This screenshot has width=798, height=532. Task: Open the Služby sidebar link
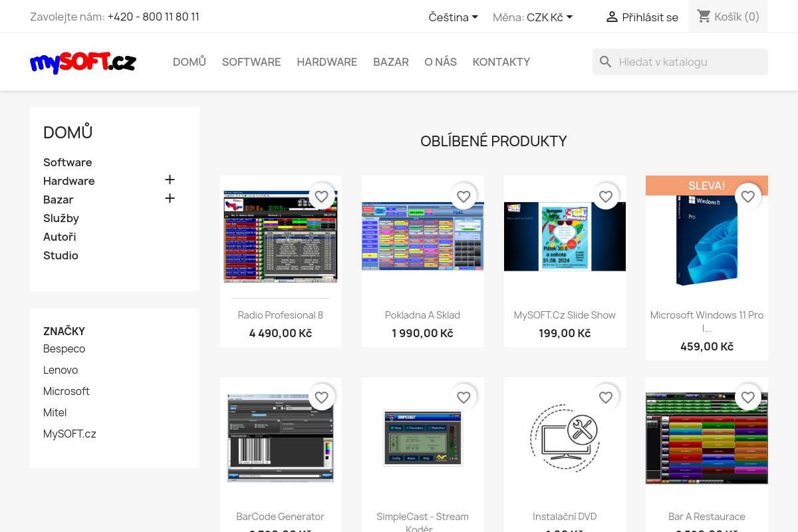61,217
